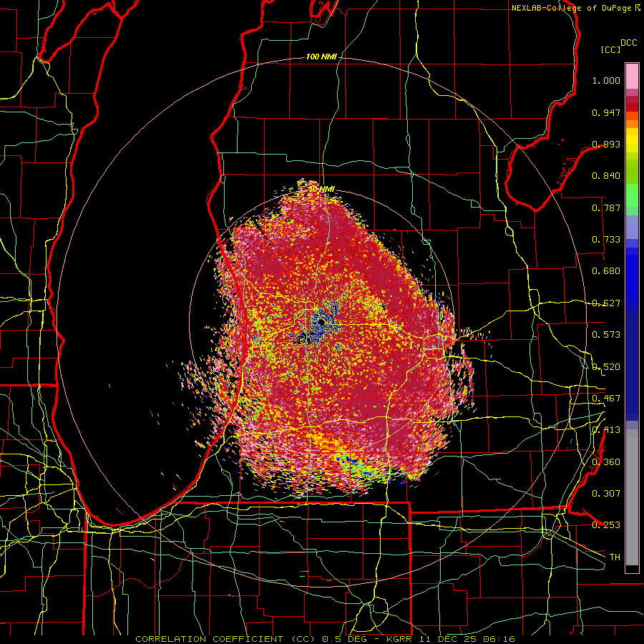Click the 0.253 color scale label
This screenshot has height=644, width=644.
[606, 525]
